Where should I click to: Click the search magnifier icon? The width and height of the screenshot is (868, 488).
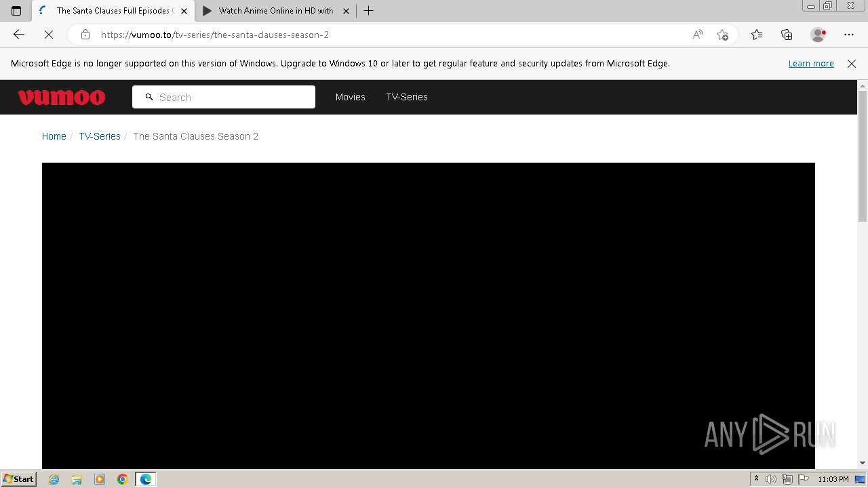click(149, 97)
